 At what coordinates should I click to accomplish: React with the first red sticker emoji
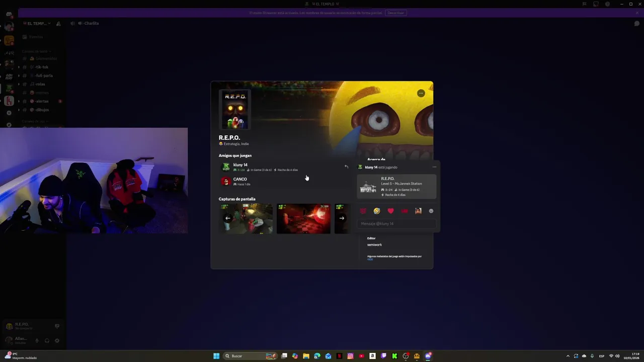363,211
